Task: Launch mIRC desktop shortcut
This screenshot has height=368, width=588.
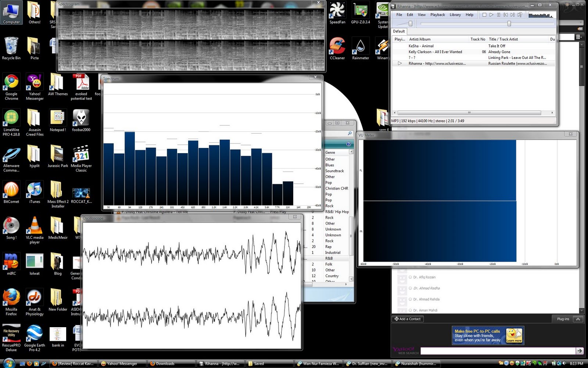Action: coord(11,264)
